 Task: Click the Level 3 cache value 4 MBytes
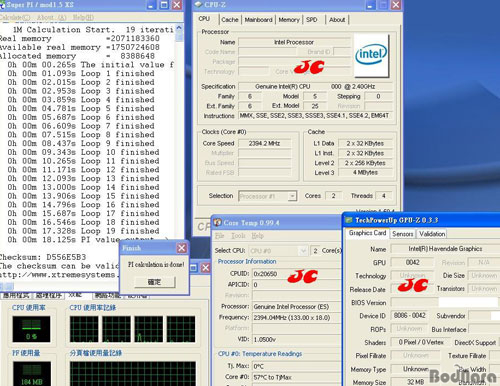tap(365, 172)
